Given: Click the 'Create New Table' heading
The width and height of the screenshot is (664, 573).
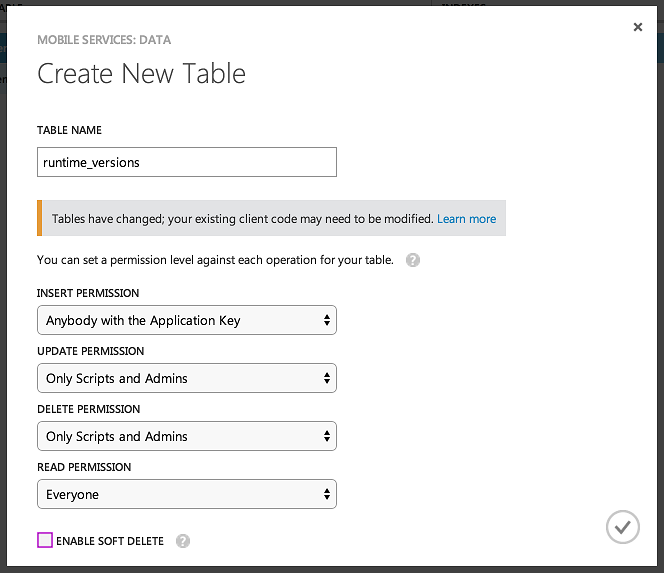Looking at the screenshot, I should point(141,74).
